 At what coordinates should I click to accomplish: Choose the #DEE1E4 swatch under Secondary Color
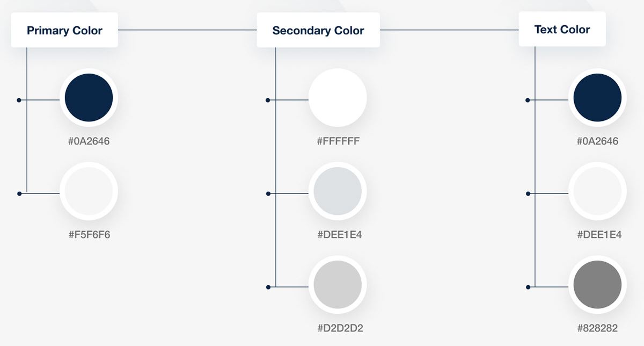(338, 191)
